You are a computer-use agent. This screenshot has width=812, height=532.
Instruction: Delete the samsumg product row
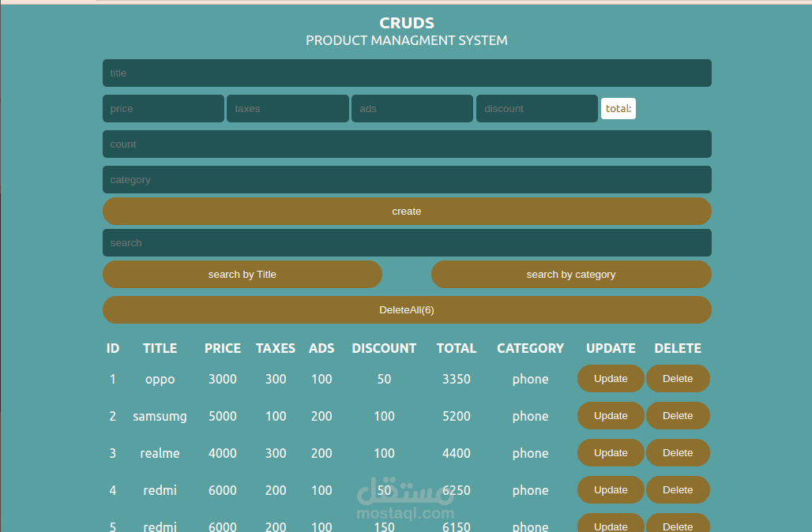tap(678, 415)
